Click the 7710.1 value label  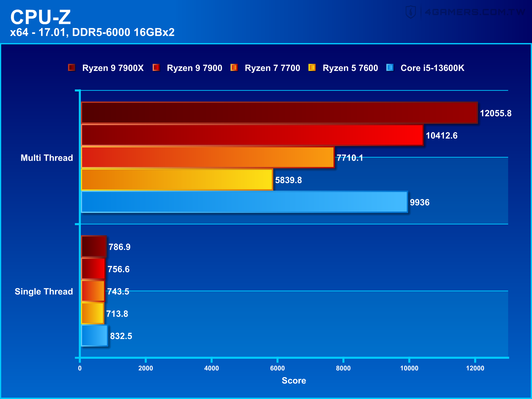click(350, 158)
